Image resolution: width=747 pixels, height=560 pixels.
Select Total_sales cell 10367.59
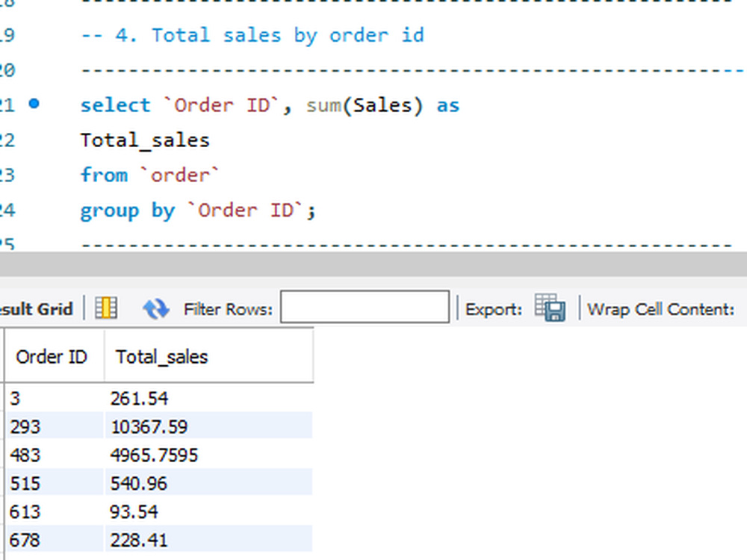tap(208, 426)
